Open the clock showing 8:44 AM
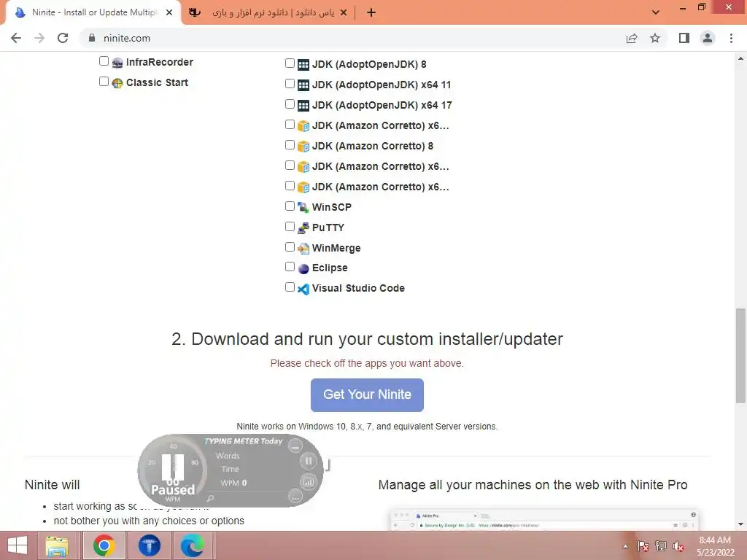This screenshot has width=747, height=560. click(715, 546)
